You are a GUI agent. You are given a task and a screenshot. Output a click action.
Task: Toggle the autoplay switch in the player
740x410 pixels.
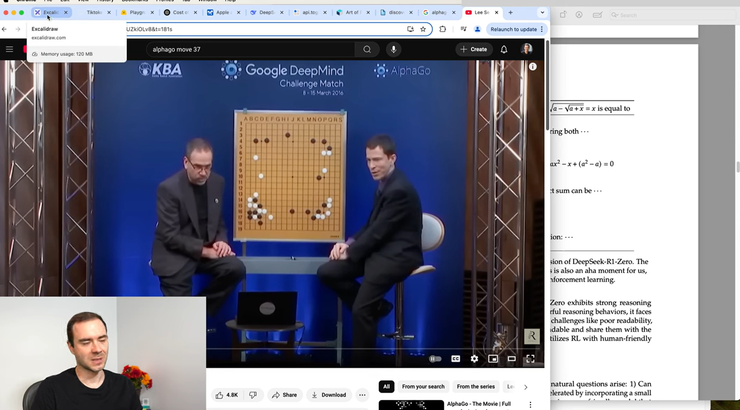coord(435,358)
